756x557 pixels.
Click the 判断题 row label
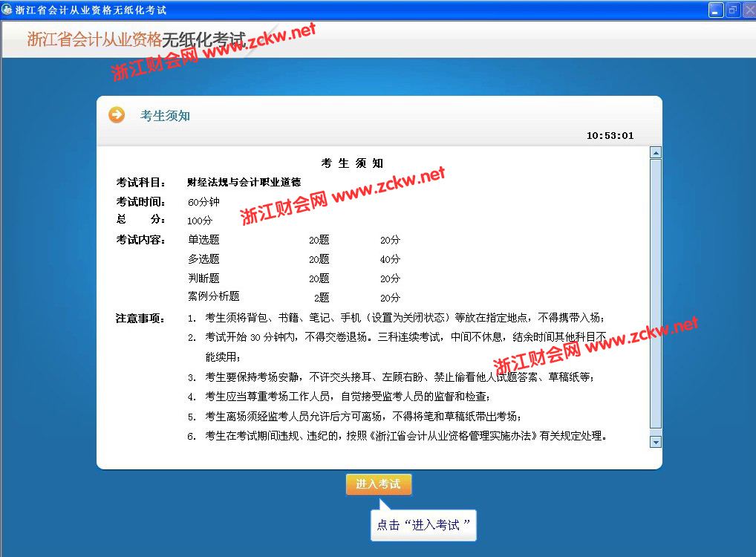203,278
